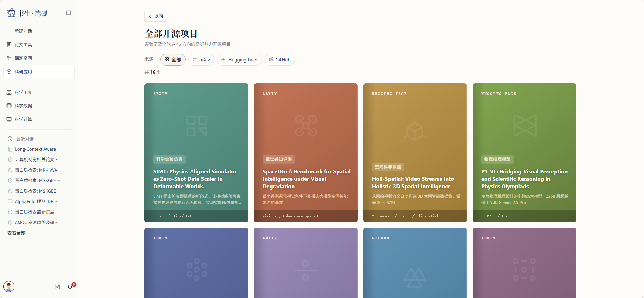Click the 科学数据 database icon
Image resolution: width=644 pixels, height=298 pixels.
(9, 106)
